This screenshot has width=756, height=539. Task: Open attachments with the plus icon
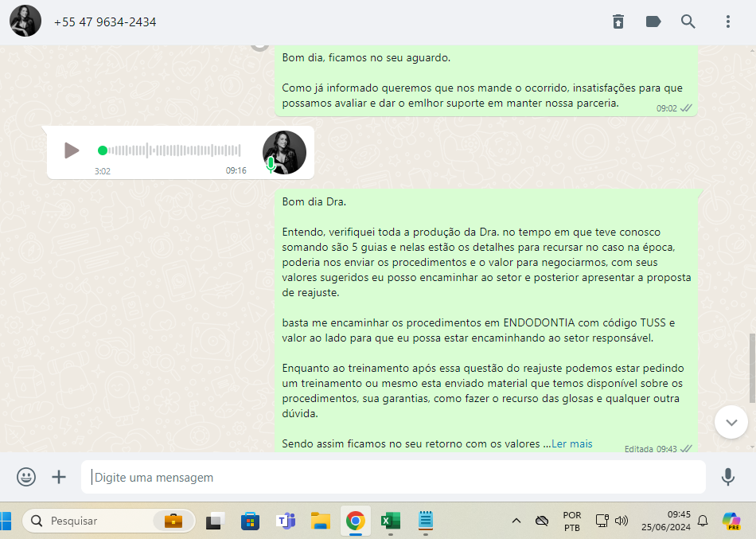coord(59,477)
